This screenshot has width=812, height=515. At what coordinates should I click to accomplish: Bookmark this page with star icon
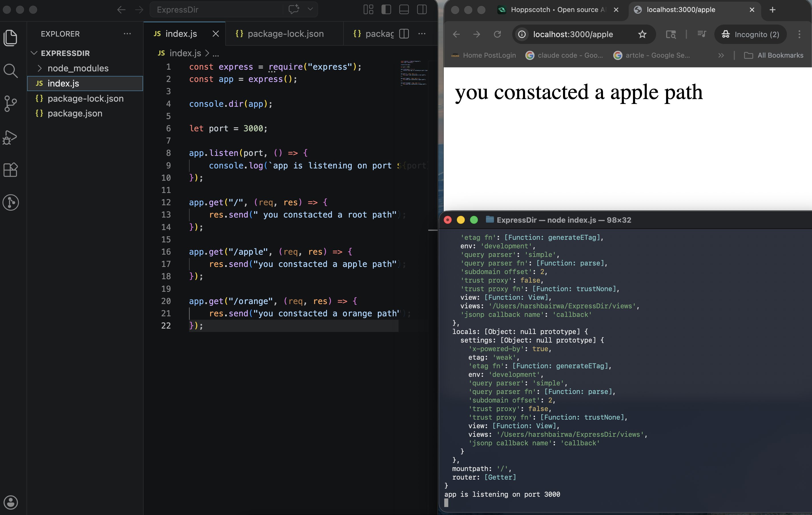[642, 35]
